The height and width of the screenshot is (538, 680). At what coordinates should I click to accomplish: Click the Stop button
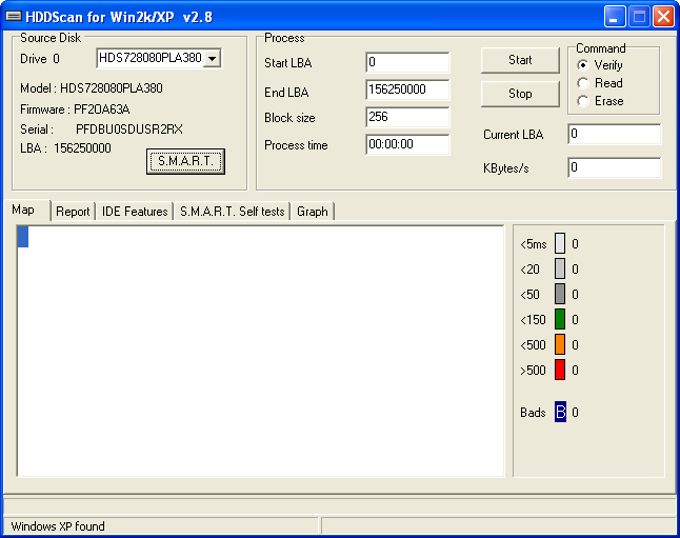[x=520, y=94]
